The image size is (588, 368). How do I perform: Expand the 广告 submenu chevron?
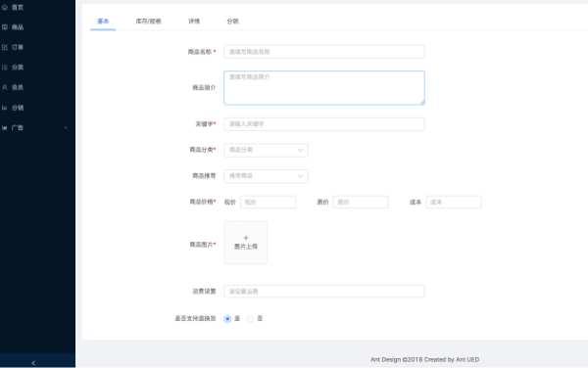coord(66,127)
